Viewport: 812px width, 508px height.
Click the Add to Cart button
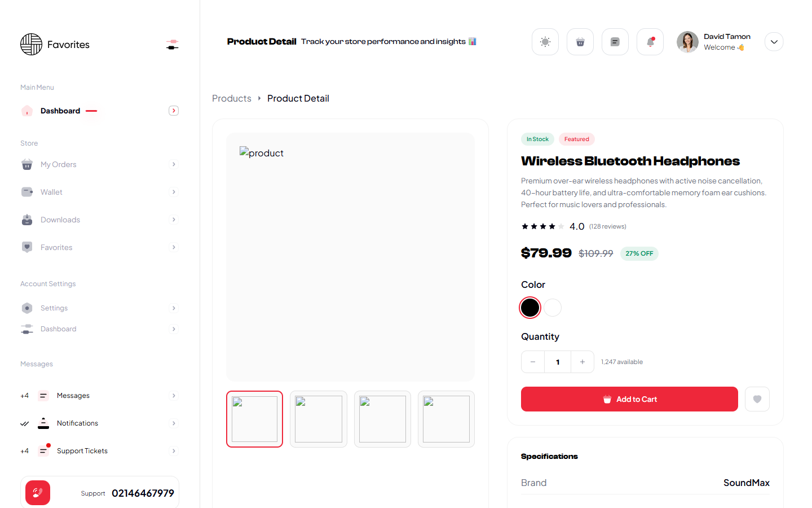[x=629, y=399]
